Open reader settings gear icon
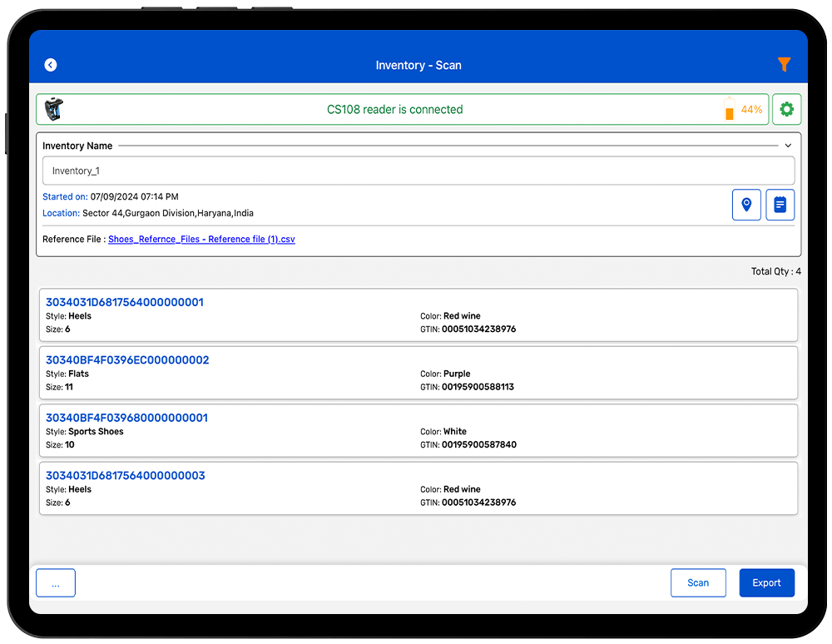Viewport: 832px width, 644px height. (x=786, y=109)
